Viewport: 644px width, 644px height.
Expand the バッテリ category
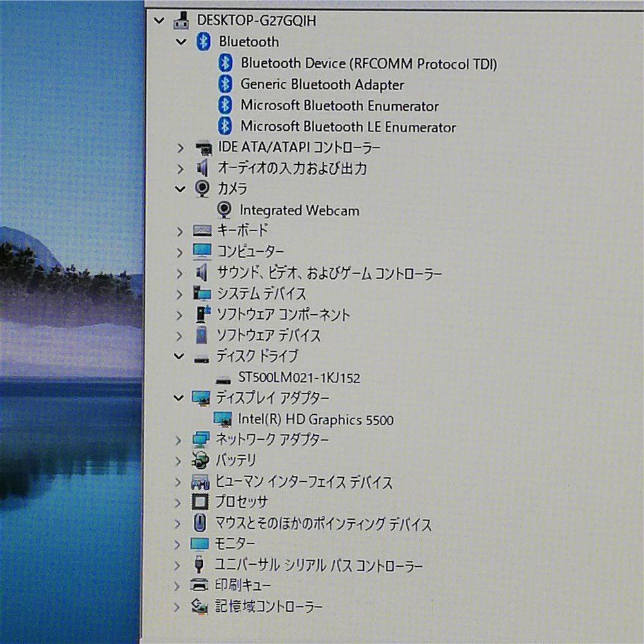pos(178,461)
